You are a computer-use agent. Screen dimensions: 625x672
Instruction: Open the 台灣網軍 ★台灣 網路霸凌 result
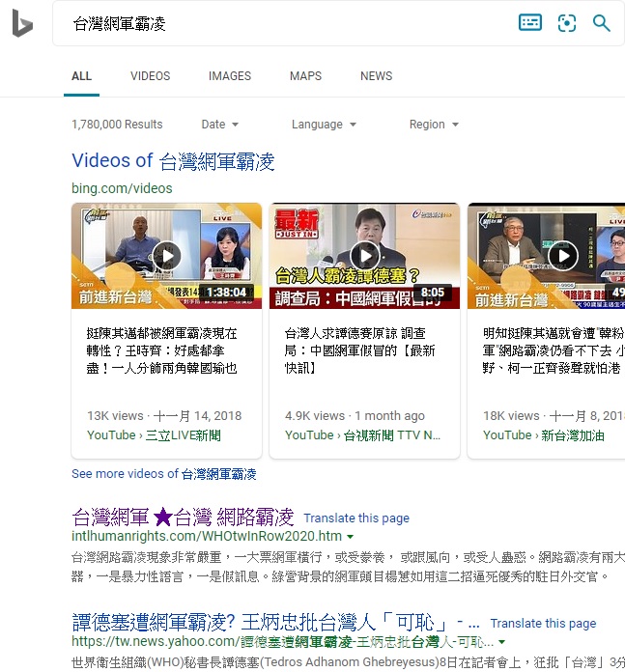pyautogui.click(x=183, y=517)
